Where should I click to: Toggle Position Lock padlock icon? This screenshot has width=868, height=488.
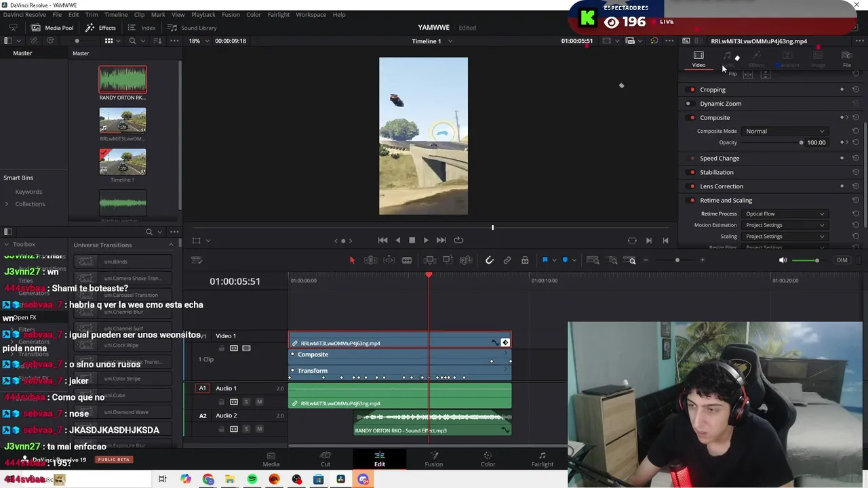click(x=525, y=260)
